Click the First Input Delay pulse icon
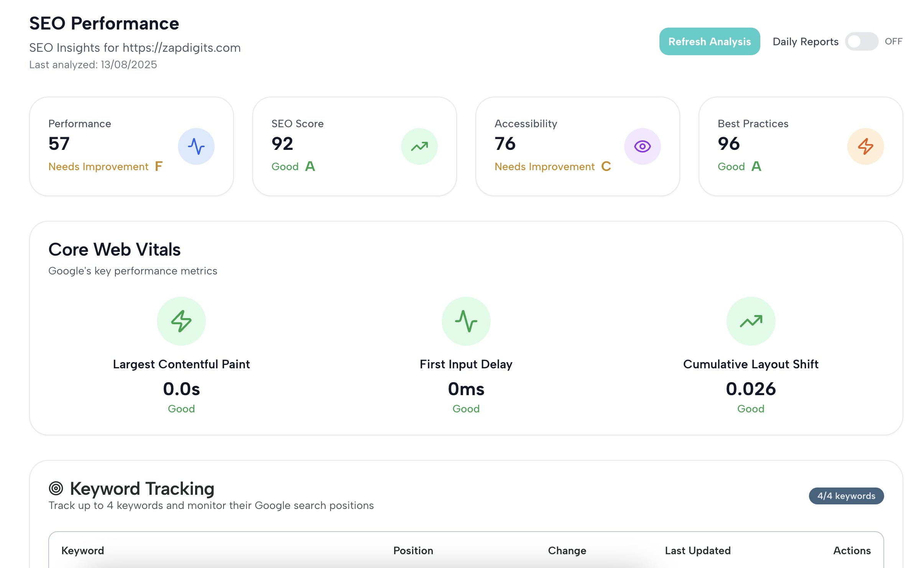 click(x=466, y=321)
